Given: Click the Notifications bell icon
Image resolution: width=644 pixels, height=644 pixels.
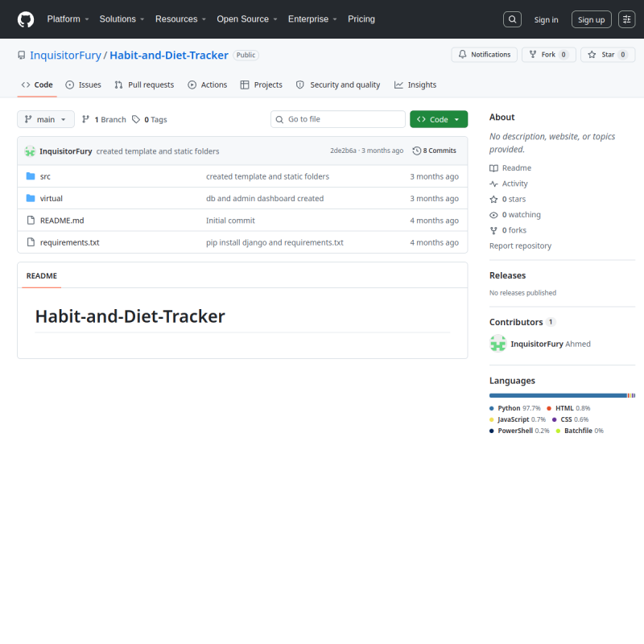Looking at the screenshot, I should coord(462,54).
